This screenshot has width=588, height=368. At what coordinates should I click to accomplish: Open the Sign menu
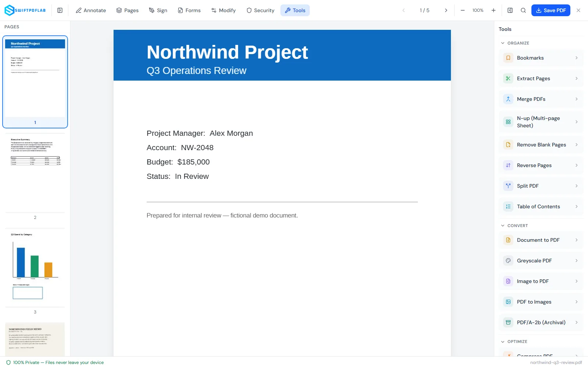158,10
